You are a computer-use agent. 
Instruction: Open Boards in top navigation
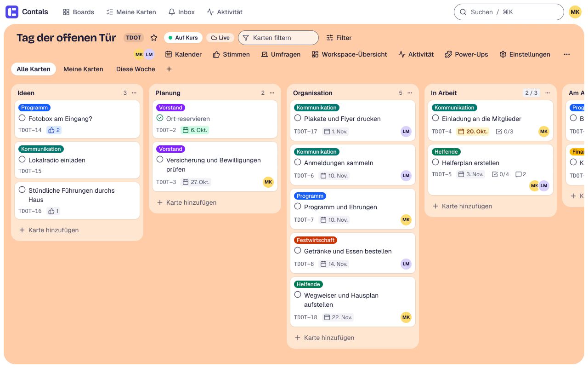(x=79, y=12)
